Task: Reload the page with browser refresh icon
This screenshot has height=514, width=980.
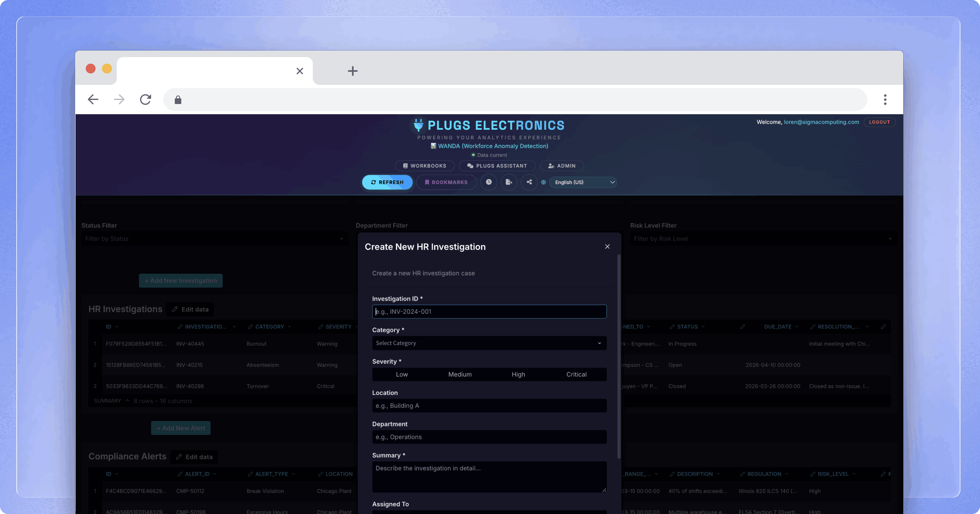Action: click(x=145, y=100)
